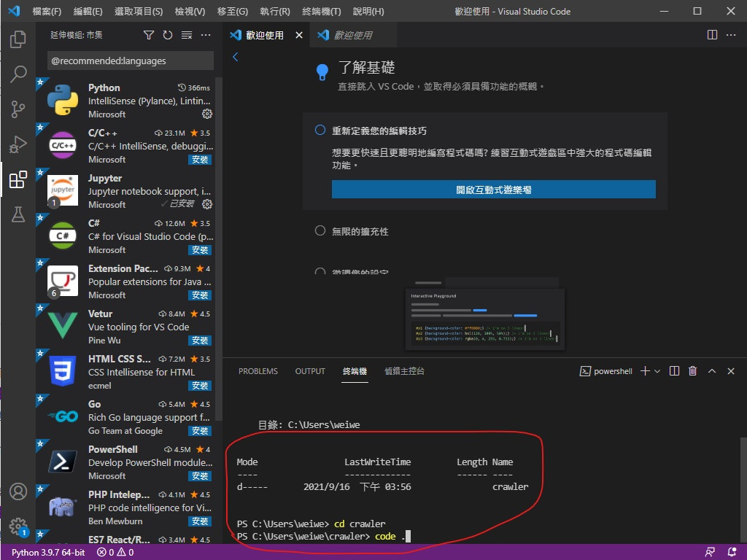Install the PowerShell extension

click(200, 476)
